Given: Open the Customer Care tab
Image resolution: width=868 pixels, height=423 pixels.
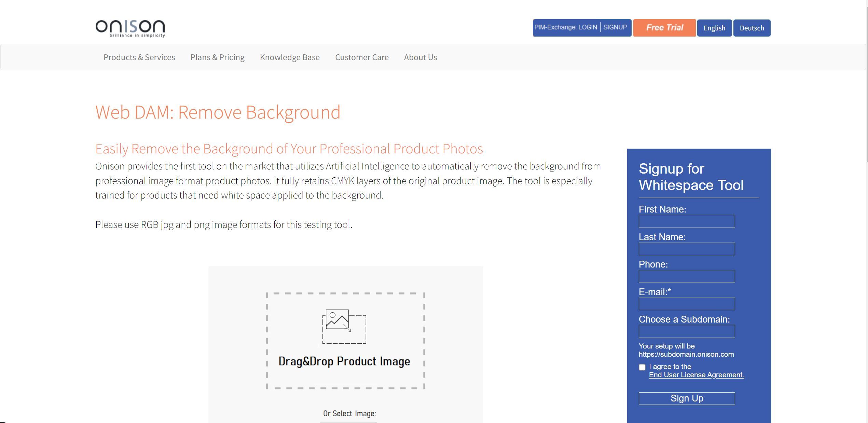Looking at the screenshot, I should click(x=361, y=57).
